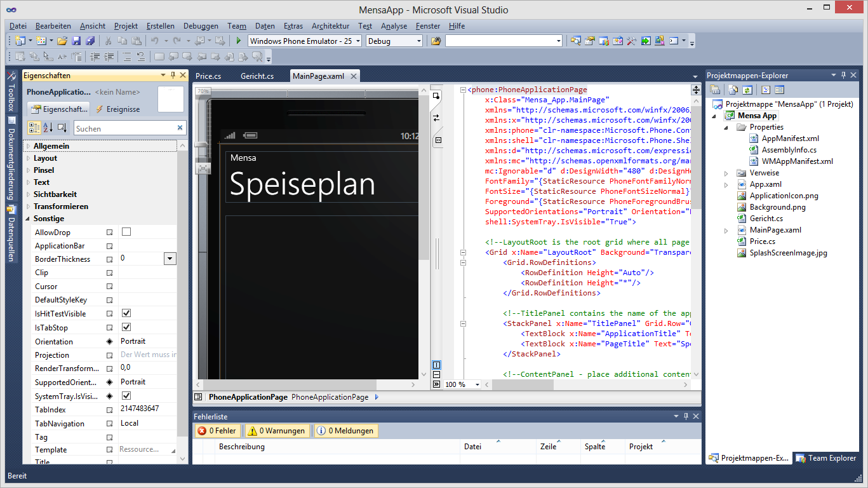Toggle the SystemTray.IsVisible checkbox
This screenshot has height=488, width=868.
(x=126, y=395)
